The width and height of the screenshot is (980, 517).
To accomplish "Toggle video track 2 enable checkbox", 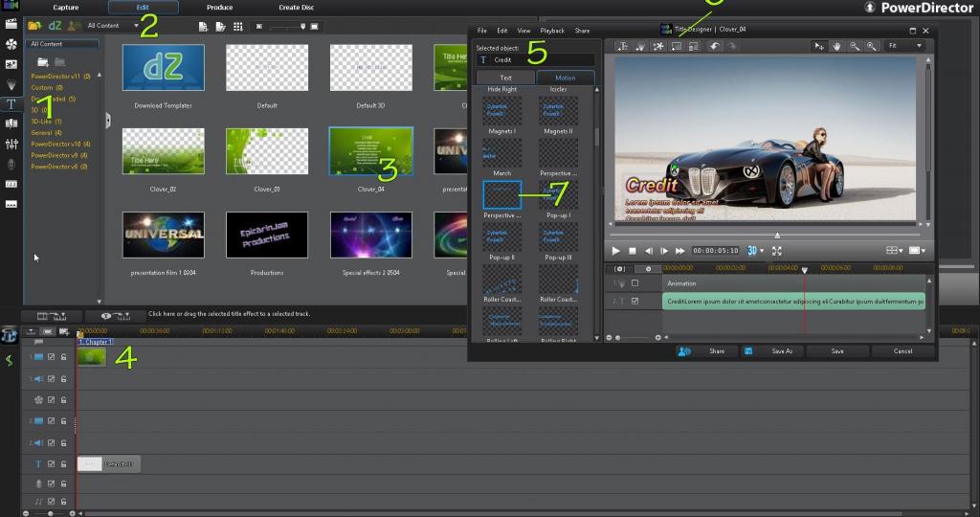I will point(52,421).
